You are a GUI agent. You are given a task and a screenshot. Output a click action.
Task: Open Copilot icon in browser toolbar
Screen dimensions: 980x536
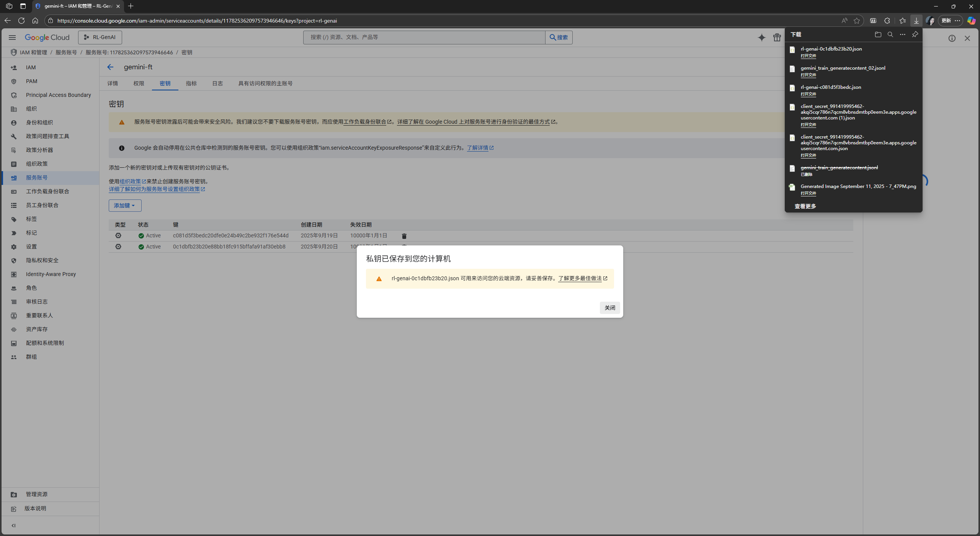click(x=971, y=21)
